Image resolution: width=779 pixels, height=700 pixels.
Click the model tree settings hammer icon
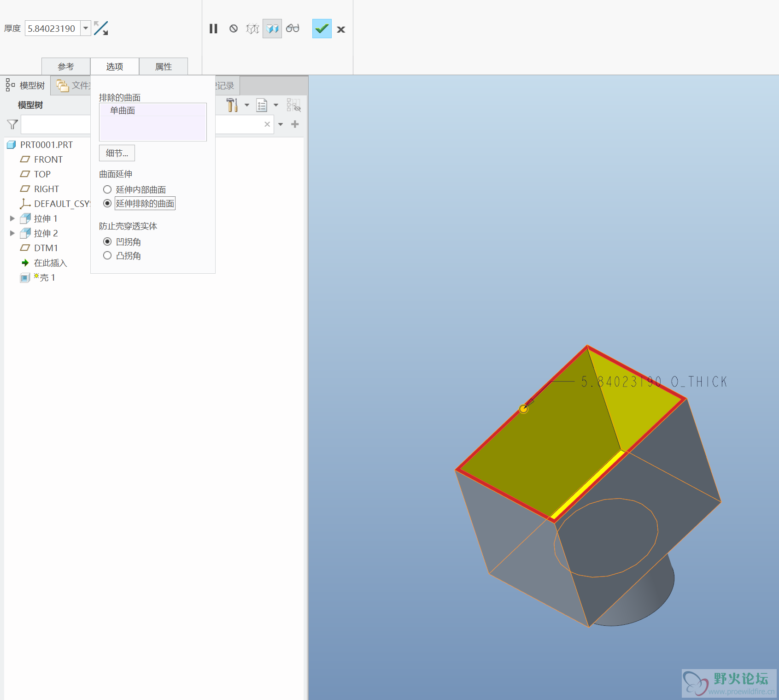(232, 105)
